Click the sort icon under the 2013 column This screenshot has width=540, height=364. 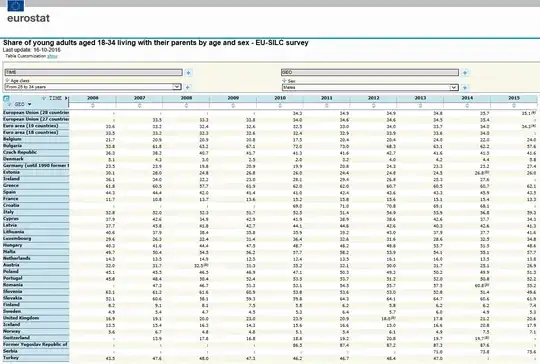pyautogui.click(x=420, y=106)
